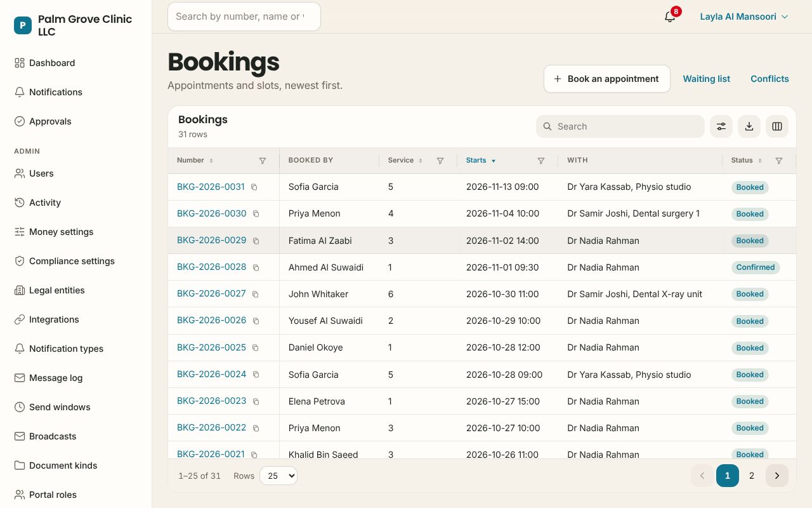The height and width of the screenshot is (508, 812).
Task: Copy booking number BKG-2026-0026
Action: pyautogui.click(x=256, y=321)
